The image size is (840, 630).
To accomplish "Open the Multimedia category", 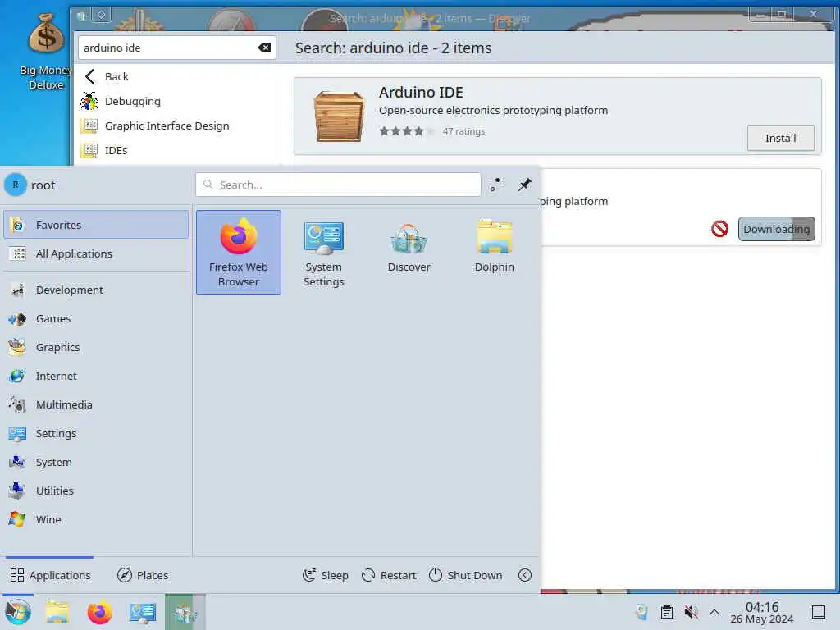I will click(x=96, y=405).
